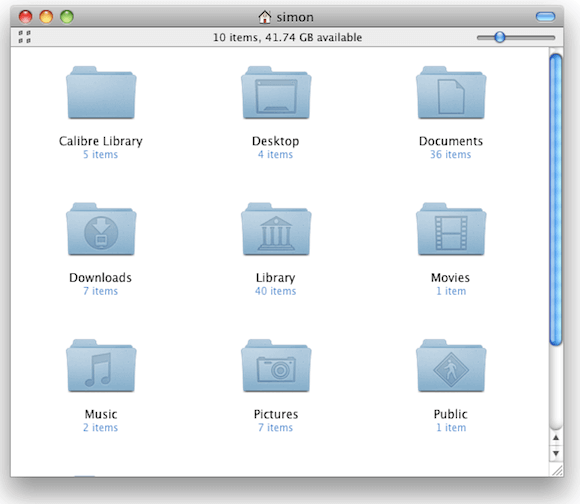Click the toolbar show/hide pill button
580x504 pixels.
(546, 17)
